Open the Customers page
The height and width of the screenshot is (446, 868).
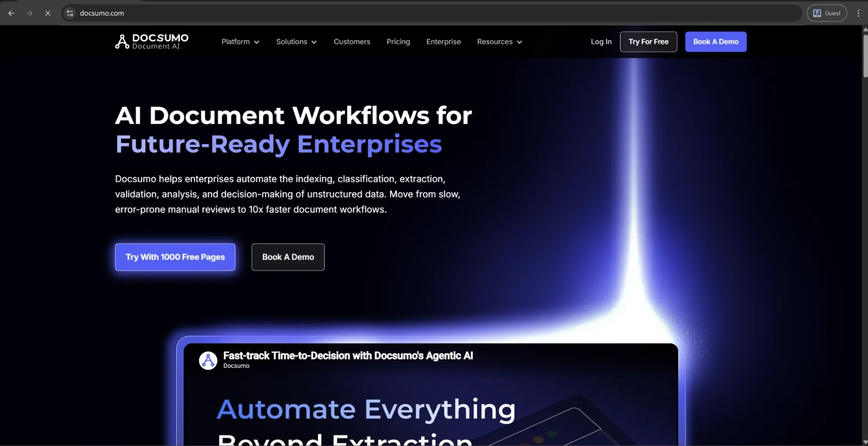(x=352, y=42)
